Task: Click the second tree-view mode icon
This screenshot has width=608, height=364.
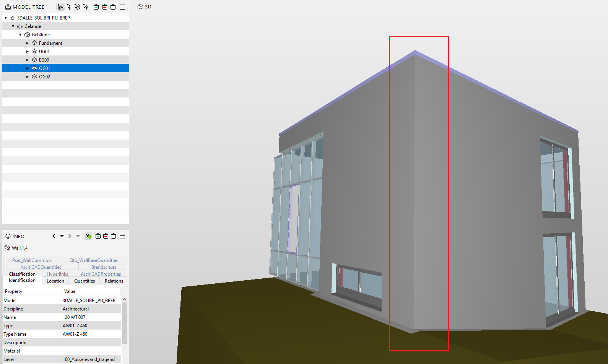Action: click(69, 7)
